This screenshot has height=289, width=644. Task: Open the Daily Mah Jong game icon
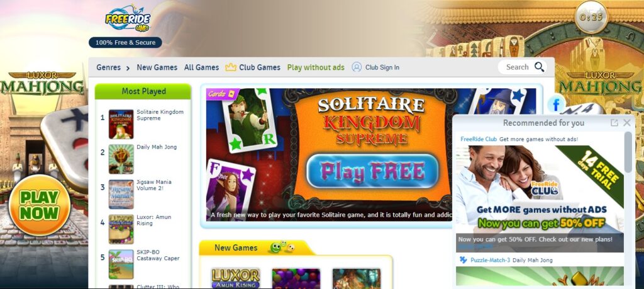[121, 159]
